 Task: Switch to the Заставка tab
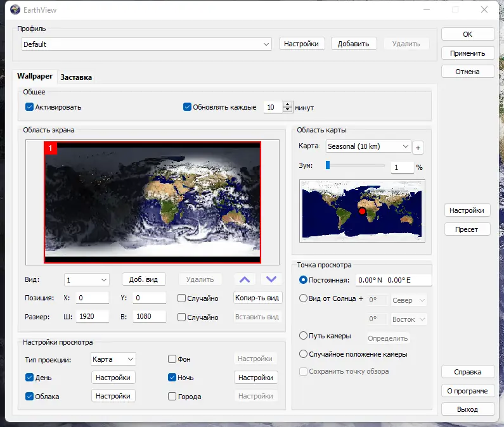tap(76, 77)
